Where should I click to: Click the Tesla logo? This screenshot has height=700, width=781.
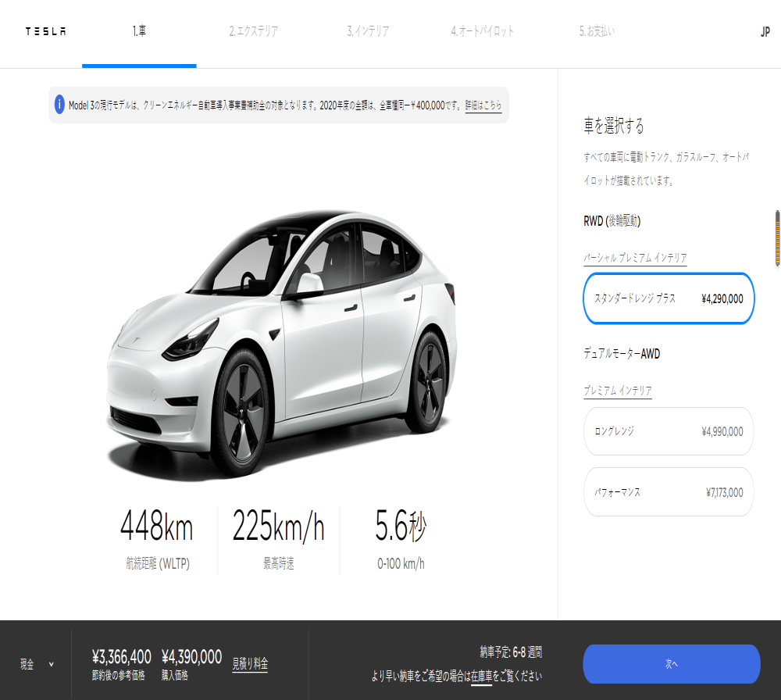(46, 31)
